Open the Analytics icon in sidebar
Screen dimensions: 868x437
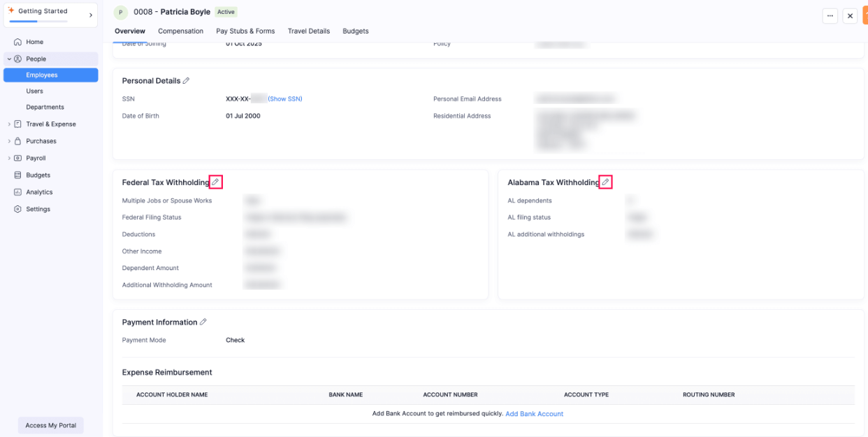click(x=17, y=191)
